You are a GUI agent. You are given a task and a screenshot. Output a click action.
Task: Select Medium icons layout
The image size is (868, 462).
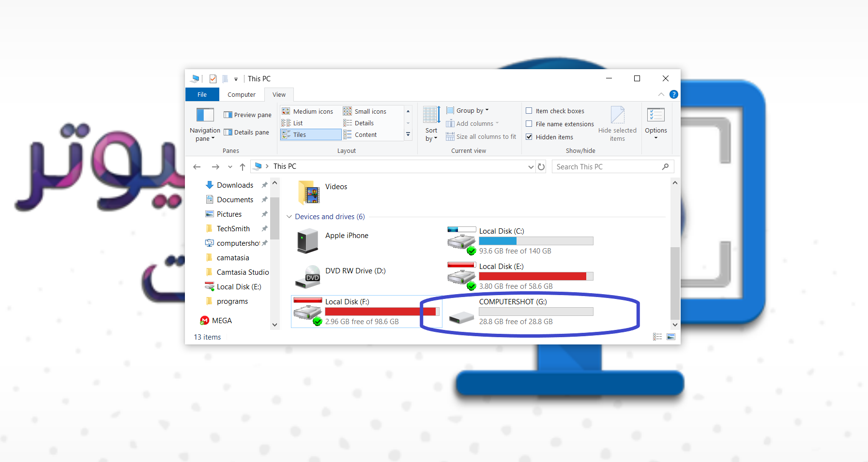coord(307,111)
